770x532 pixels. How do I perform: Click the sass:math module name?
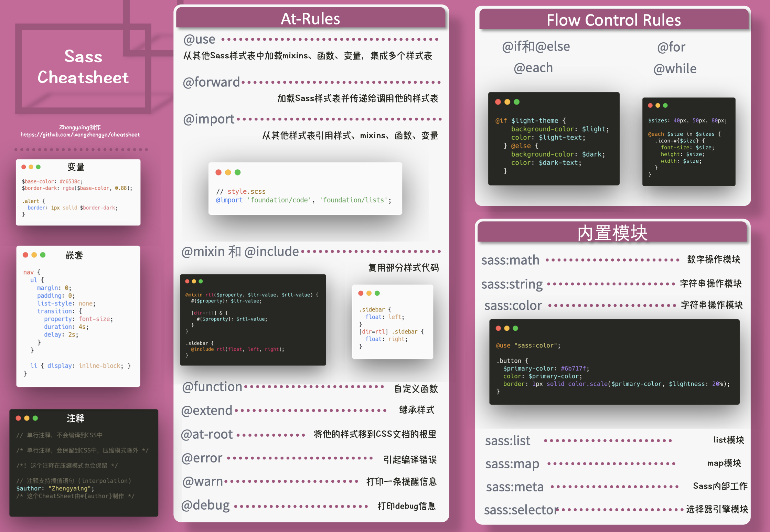(x=510, y=260)
